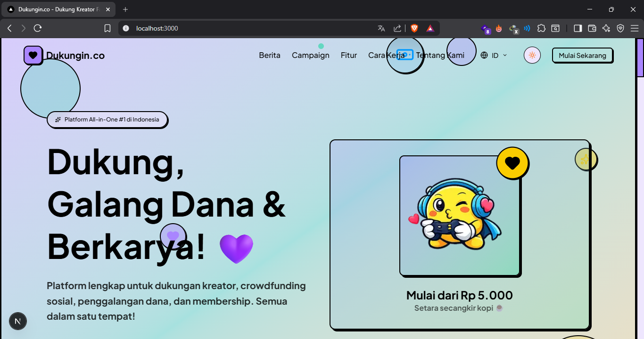Image resolution: width=644 pixels, height=339 pixels.
Task: Click the text "Setara secangkir kopi"
Action: point(454,308)
